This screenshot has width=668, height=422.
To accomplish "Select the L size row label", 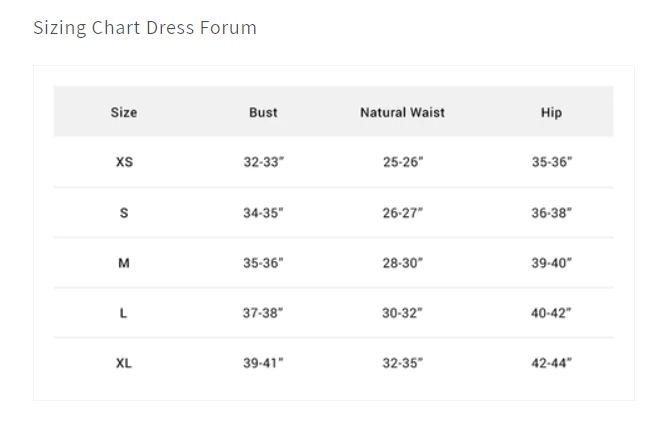I will point(124,313).
